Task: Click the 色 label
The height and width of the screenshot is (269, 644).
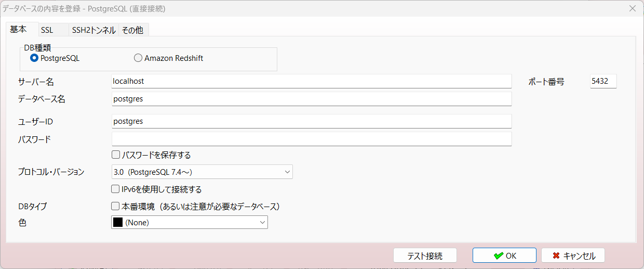Action: point(22,222)
